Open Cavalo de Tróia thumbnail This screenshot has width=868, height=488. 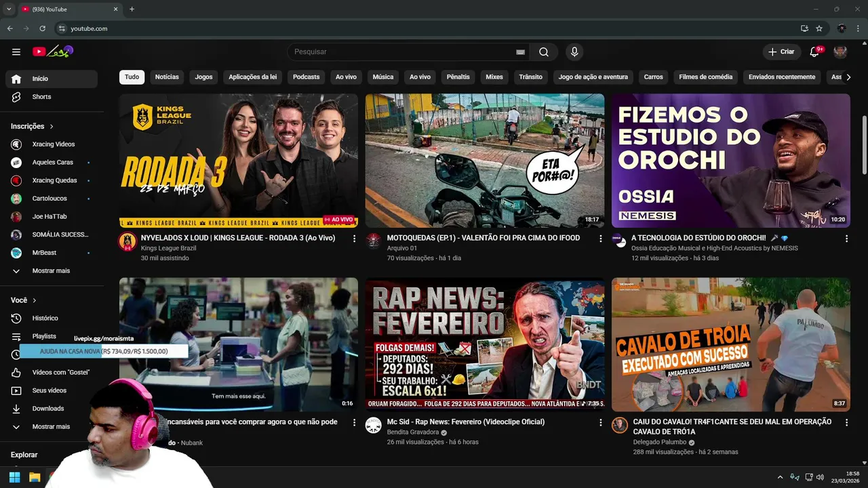pyautogui.click(x=731, y=344)
